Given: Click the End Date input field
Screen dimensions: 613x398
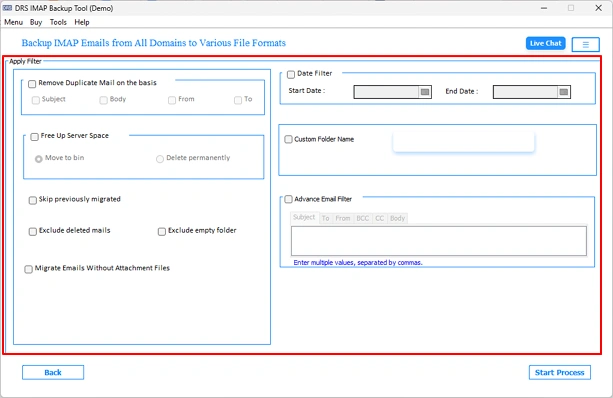Looking at the screenshot, I should tap(525, 92).
